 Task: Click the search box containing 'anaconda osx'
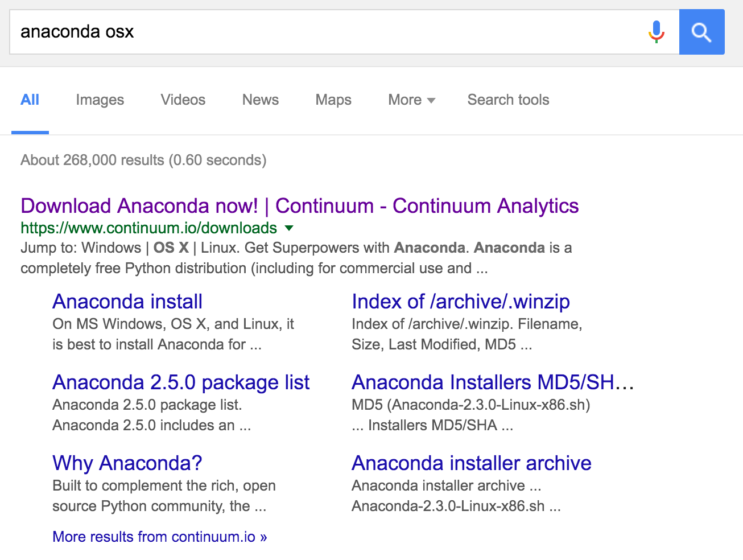click(344, 32)
